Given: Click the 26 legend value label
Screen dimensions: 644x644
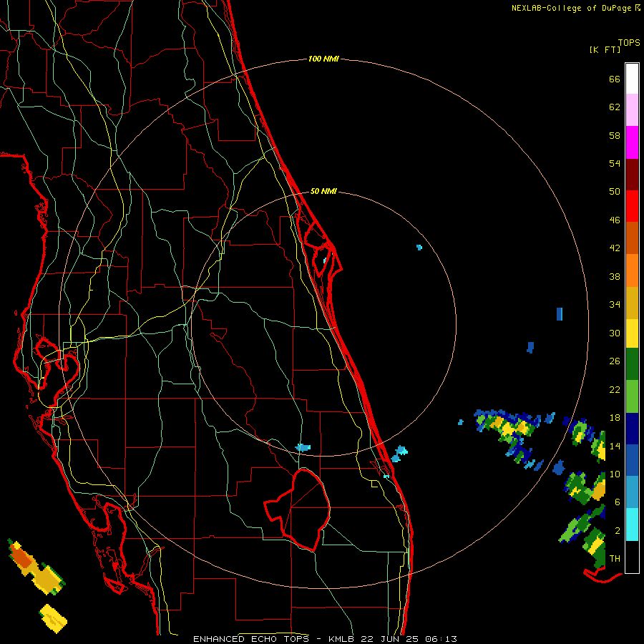Looking at the screenshot, I should coord(615,361).
